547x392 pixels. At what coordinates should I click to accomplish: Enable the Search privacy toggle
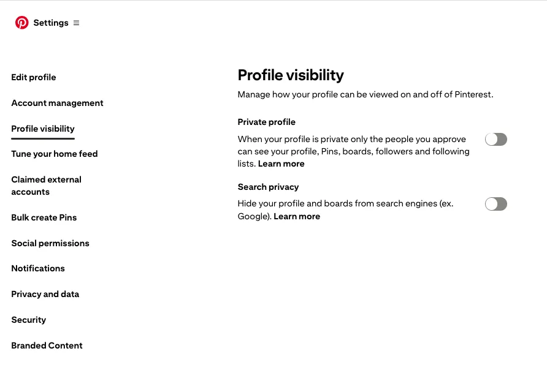point(495,204)
